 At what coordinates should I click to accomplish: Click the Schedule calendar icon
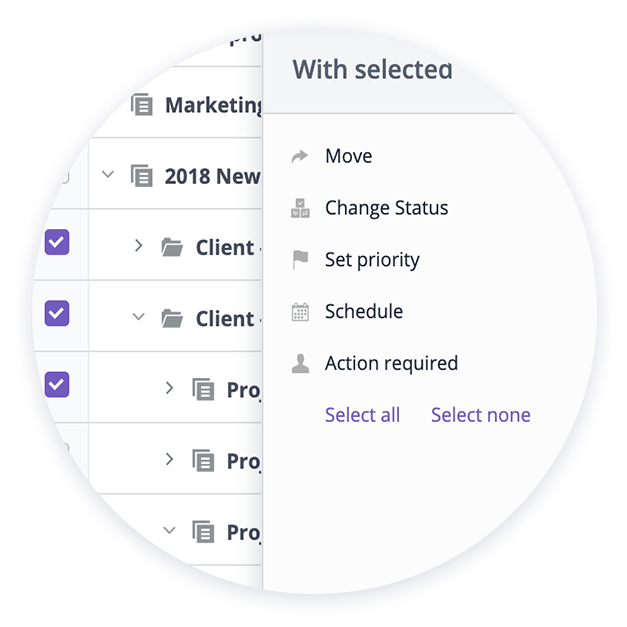(300, 312)
